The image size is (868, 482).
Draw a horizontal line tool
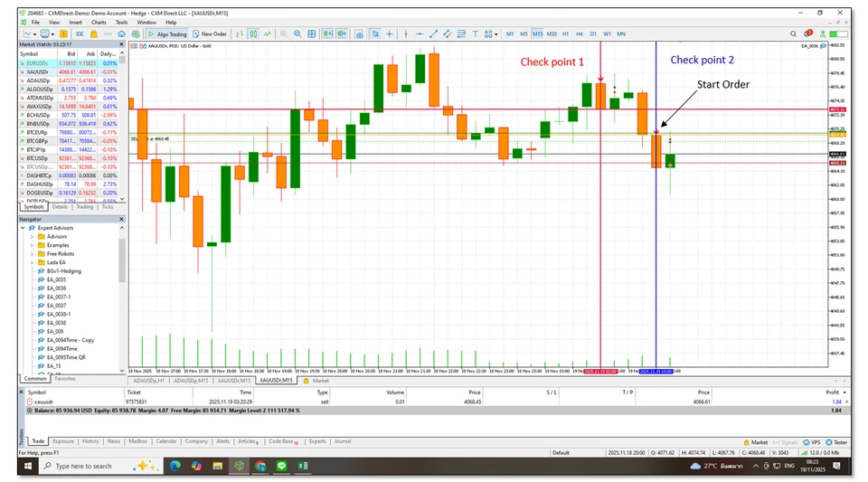(420, 33)
